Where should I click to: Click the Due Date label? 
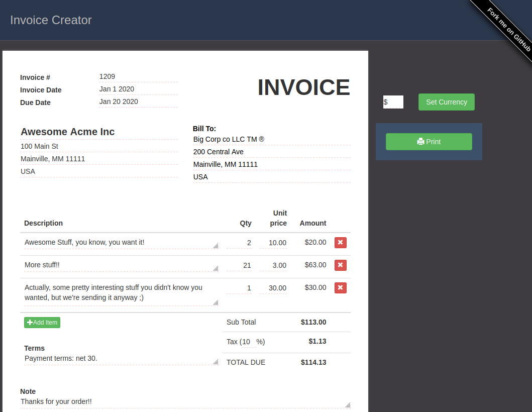35,102
